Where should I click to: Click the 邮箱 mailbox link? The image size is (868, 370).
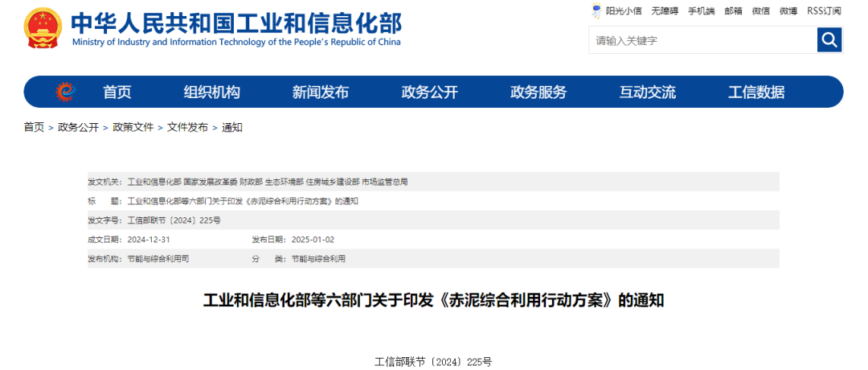tap(733, 10)
